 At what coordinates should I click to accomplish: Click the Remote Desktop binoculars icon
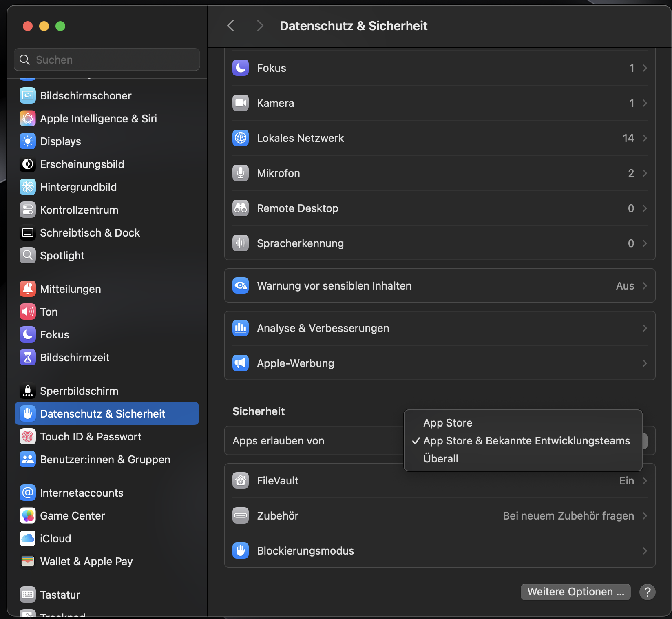tap(241, 208)
